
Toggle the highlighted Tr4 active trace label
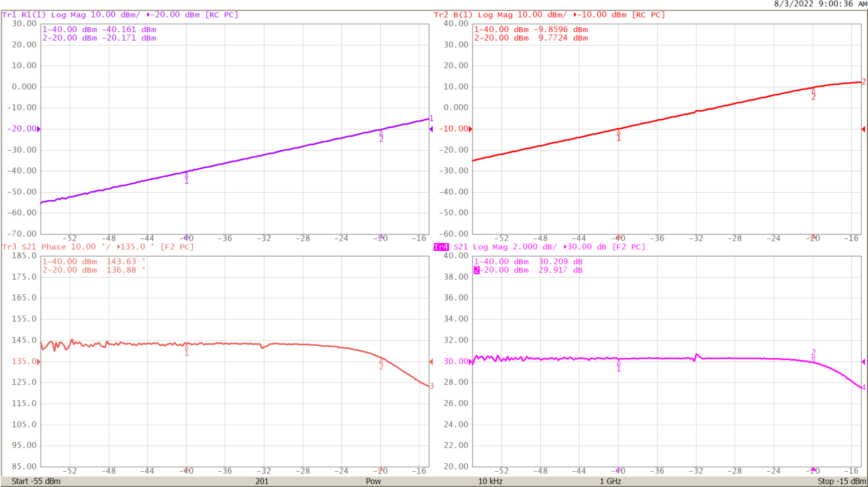(440, 247)
